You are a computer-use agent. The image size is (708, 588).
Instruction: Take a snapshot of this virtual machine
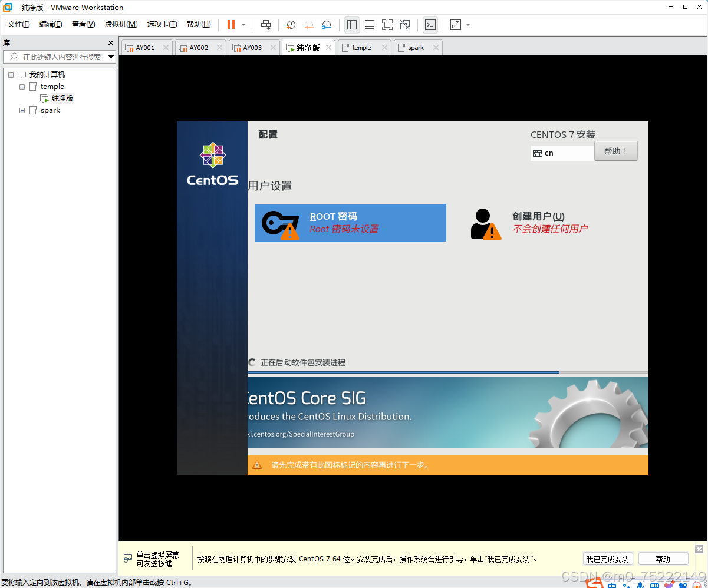tap(291, 25)
